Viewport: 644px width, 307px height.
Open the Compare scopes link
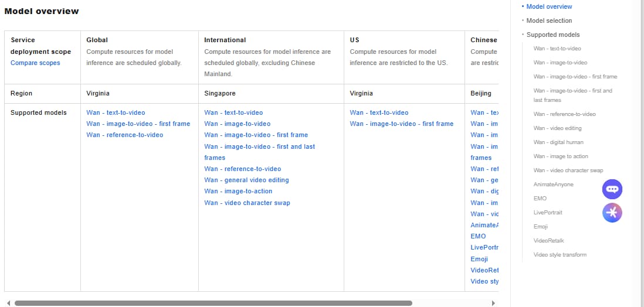(35, 63)
